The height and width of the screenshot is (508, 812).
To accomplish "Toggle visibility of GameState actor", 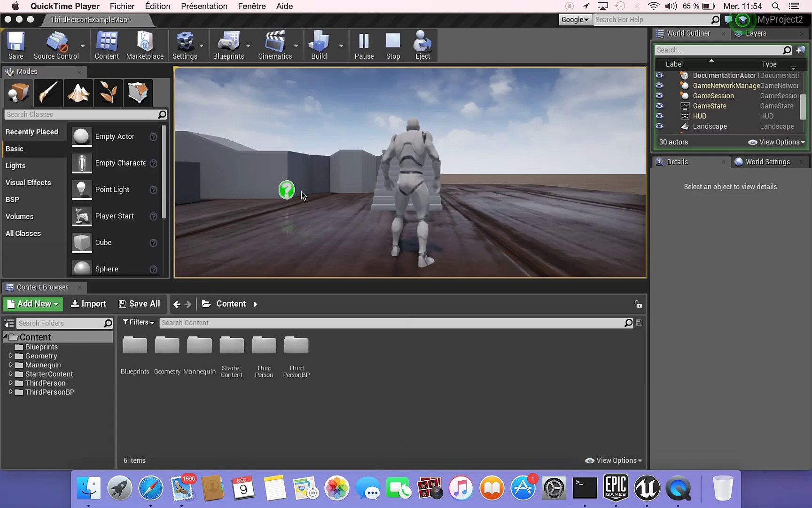I will (x=659, y=106).
